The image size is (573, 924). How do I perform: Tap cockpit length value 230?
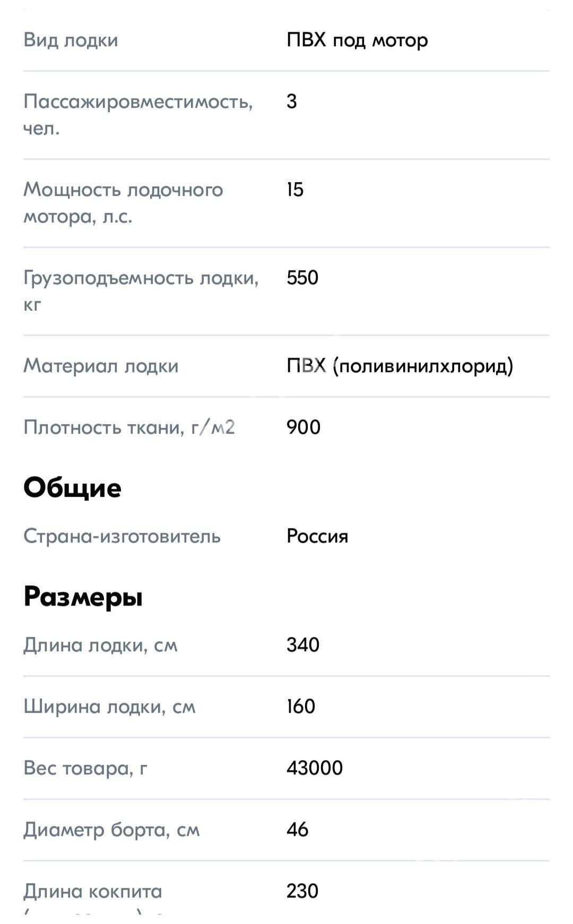pos(302,891)
